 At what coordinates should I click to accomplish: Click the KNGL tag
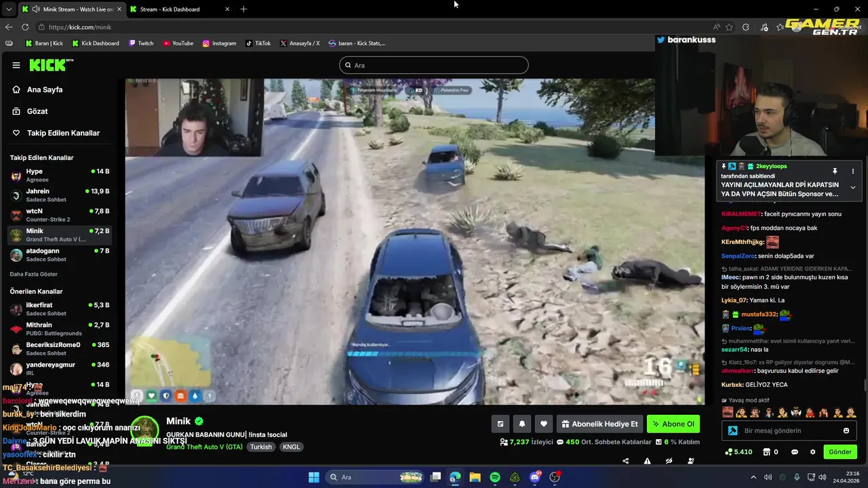(x=291, y=447)
